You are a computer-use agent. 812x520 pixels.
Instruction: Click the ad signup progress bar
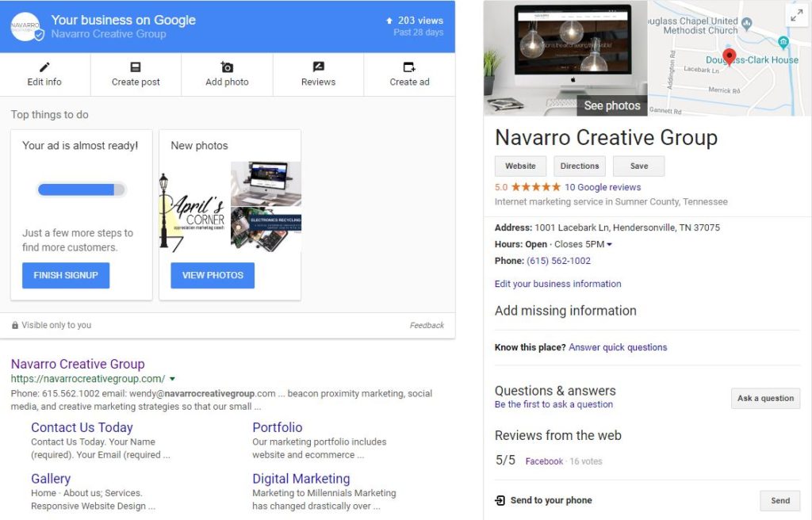click(82, 189)
